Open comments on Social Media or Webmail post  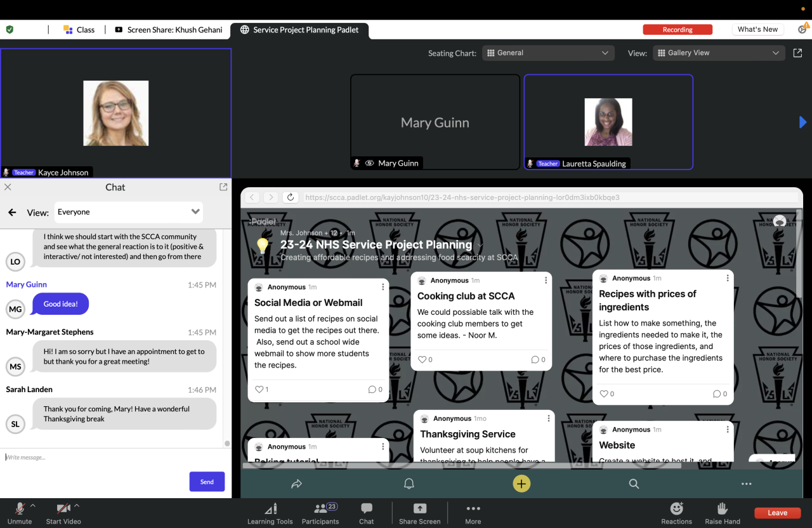pyautogui.click(x=376, y=390)
